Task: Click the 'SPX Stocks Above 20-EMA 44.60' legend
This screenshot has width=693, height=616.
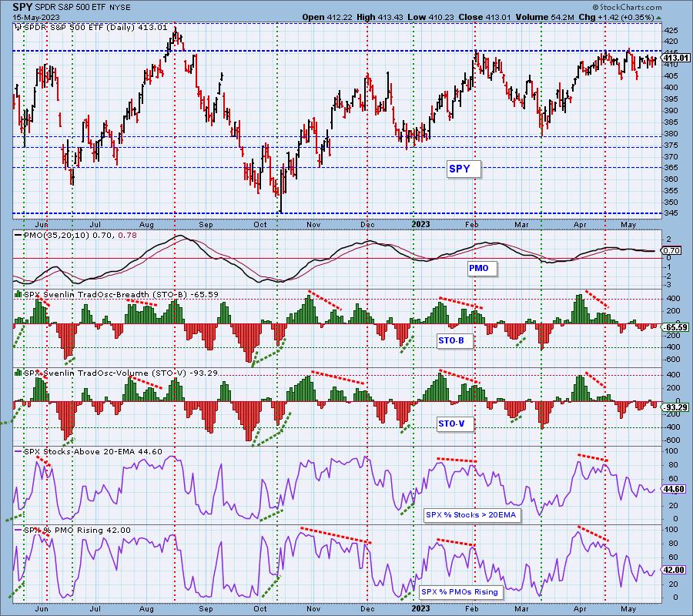Action: [93, 452]
